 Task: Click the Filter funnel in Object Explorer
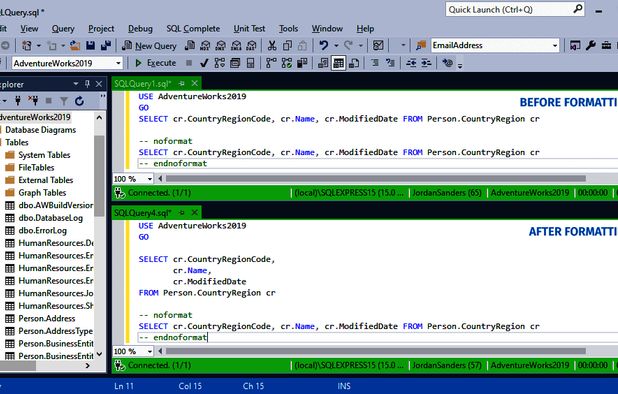(x=64, y=102)
